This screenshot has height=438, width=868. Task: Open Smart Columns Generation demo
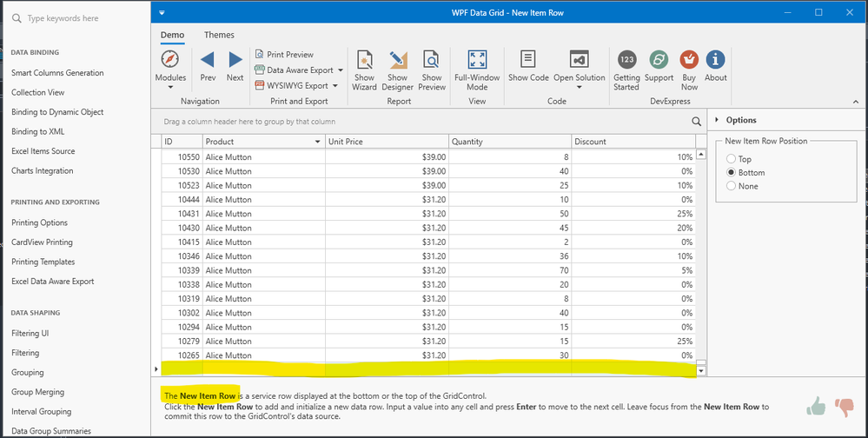(57, 73)
